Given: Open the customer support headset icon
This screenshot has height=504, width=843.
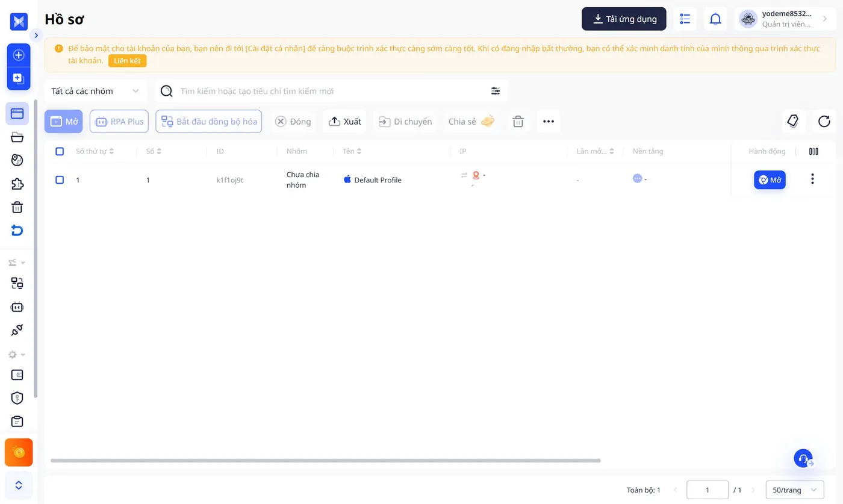Looking at the screenshot, I should coord(803,459).
